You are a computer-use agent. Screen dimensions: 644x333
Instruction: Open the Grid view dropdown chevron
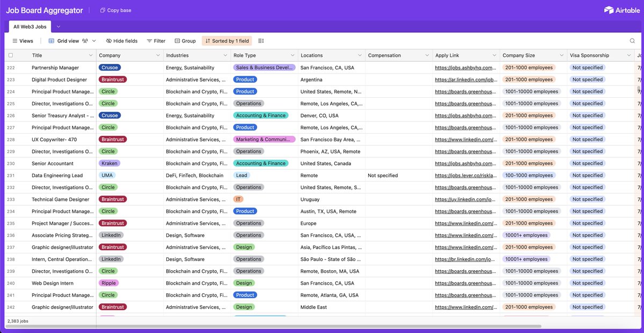tap(94, 41)
